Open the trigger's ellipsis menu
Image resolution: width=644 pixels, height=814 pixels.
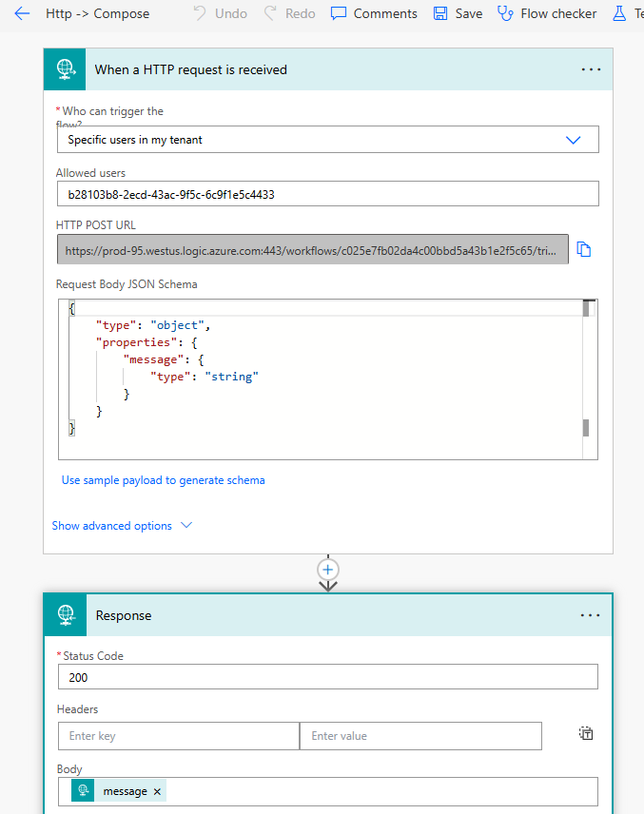point(591,68)
